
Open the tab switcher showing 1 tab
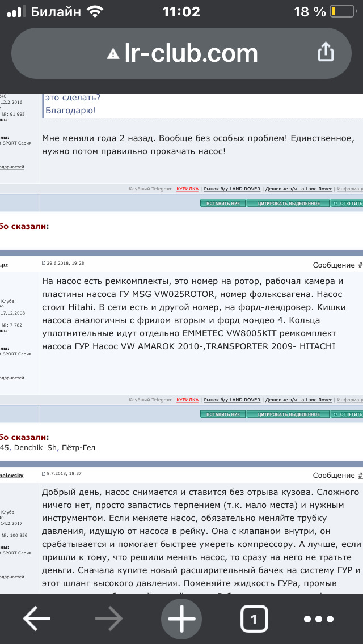(254, 619)
